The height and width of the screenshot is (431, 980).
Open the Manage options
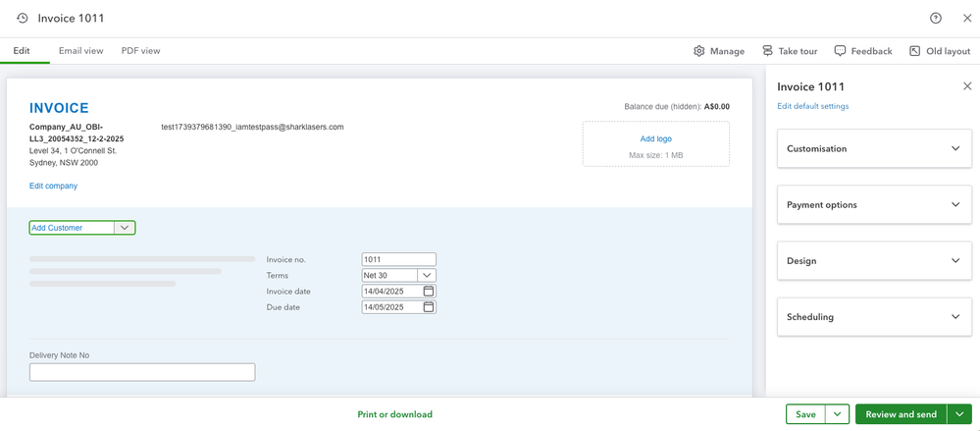tap(719, 51)
